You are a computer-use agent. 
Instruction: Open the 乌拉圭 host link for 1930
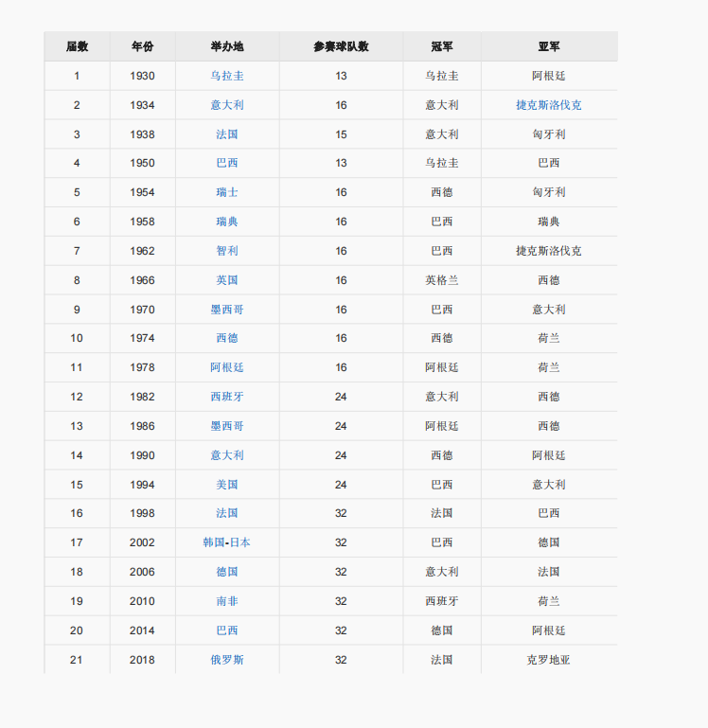(227, 76)
